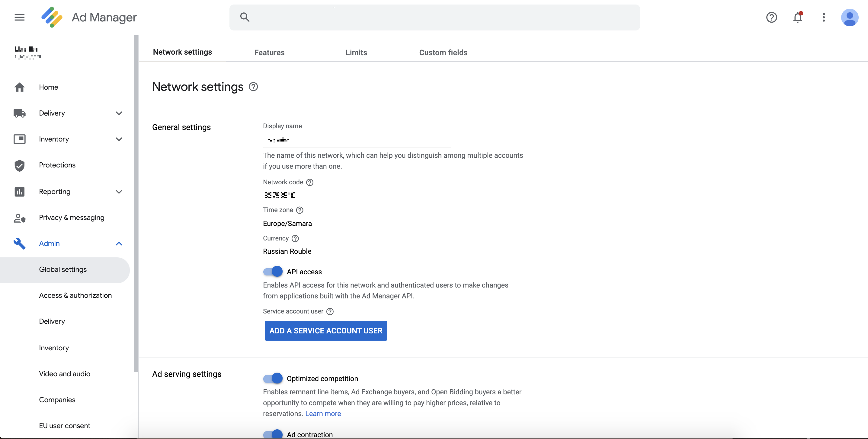The image size is (868, 439).
Task: Open the user account avatar
Action: (x=850, y=17)
